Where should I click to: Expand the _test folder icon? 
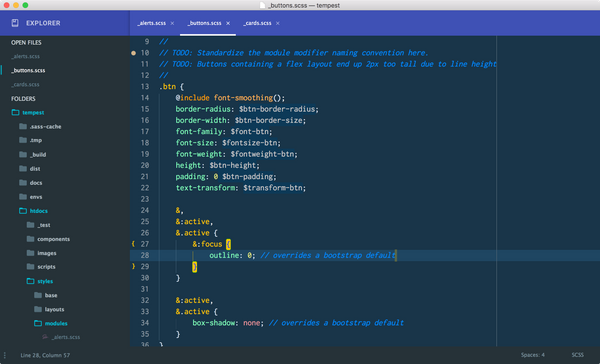pos(31,225)
